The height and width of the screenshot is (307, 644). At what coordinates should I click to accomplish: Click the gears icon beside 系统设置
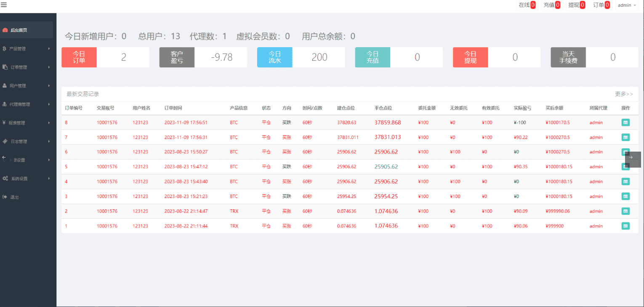coord(5,179)
